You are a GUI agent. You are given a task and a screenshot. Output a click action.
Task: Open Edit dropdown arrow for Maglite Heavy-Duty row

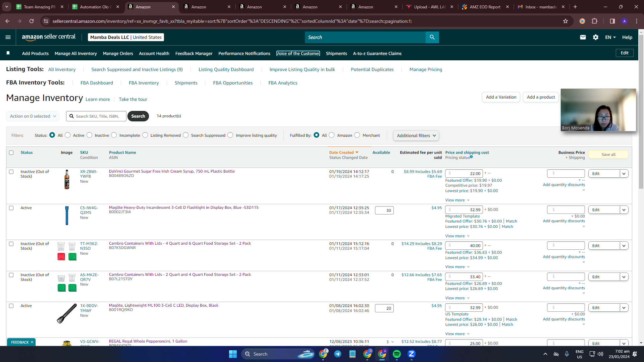click(x=624, y=210)
